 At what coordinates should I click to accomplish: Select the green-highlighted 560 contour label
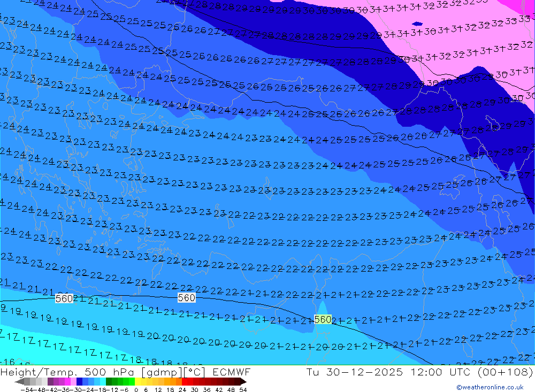pos(323,320)
